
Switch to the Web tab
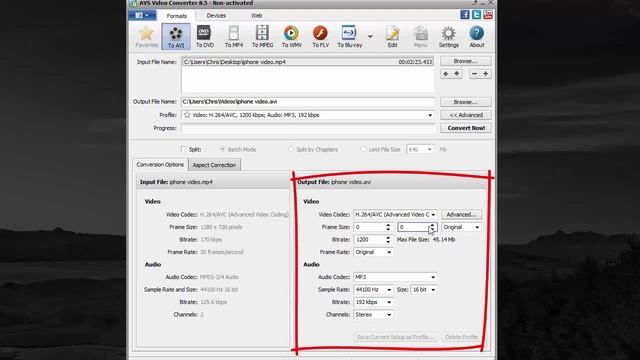256,16
